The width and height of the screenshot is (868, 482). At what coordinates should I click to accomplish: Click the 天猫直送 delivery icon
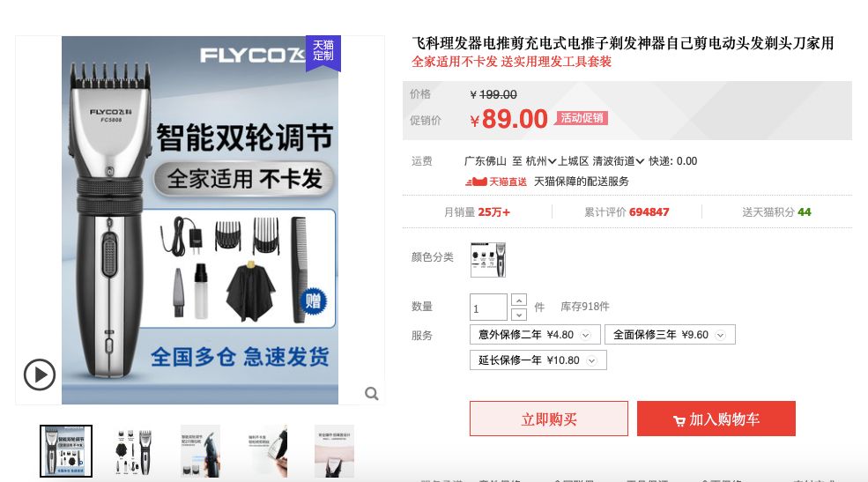pyautogui.click(x=476, y=182)
